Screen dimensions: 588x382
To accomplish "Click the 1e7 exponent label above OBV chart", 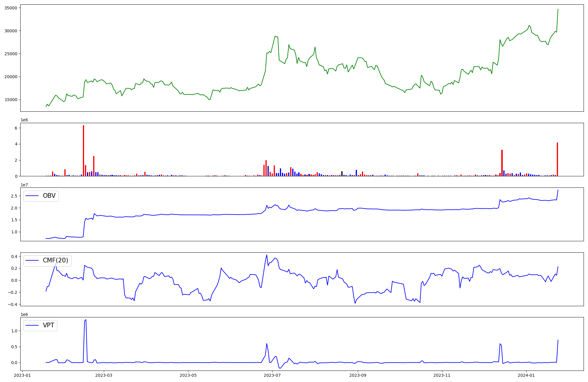I will pos(24,185).
